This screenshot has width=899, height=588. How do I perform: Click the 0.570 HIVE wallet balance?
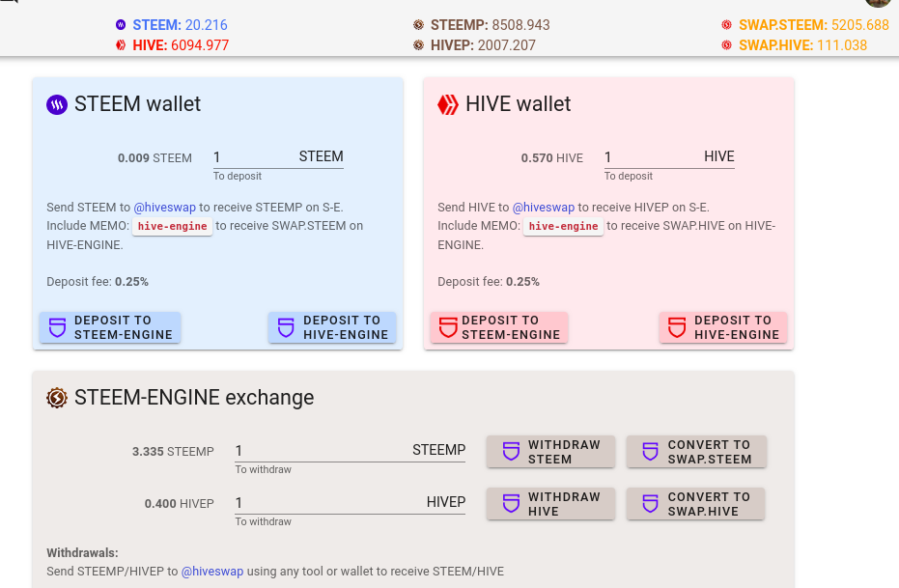pyautogui.click(x=552, y=158)
